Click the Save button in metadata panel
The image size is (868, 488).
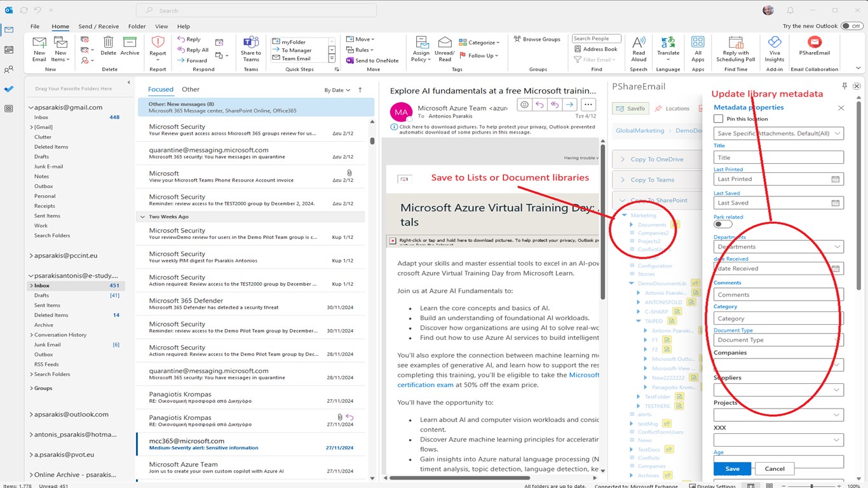coord(732,469)
